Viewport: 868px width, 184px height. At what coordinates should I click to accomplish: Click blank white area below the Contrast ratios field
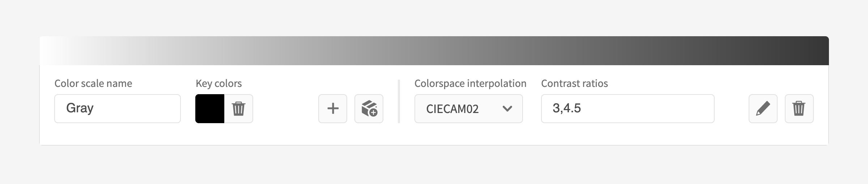tap(628, 134)
